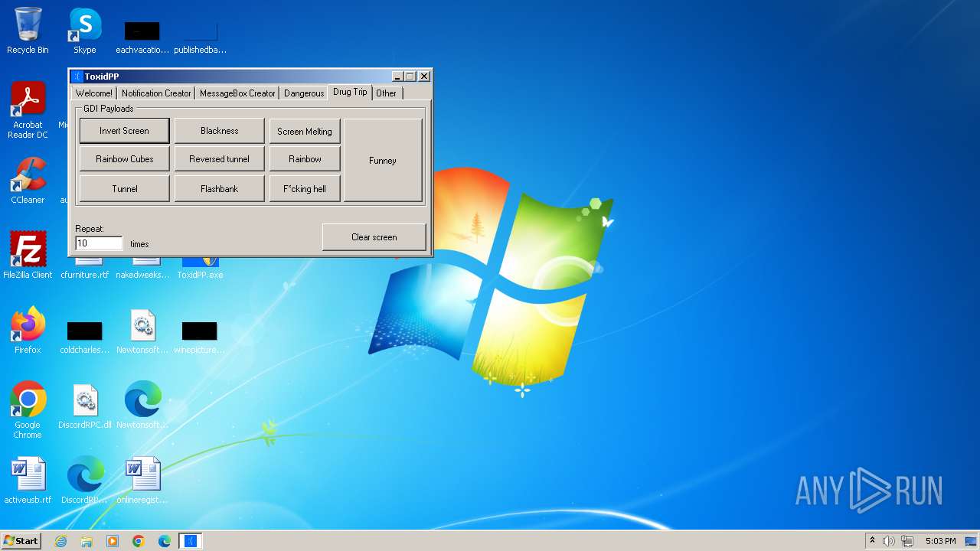Switch to the Welcome! tab
980x551 pixels.
(94, 93)
